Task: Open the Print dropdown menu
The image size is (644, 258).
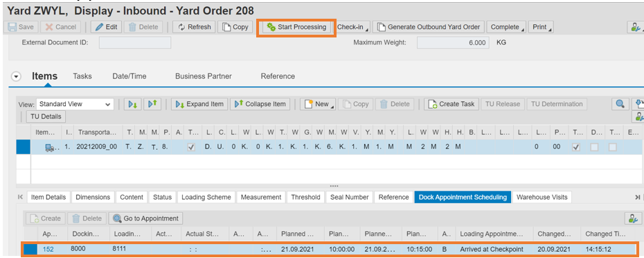Action: (541, 27)
